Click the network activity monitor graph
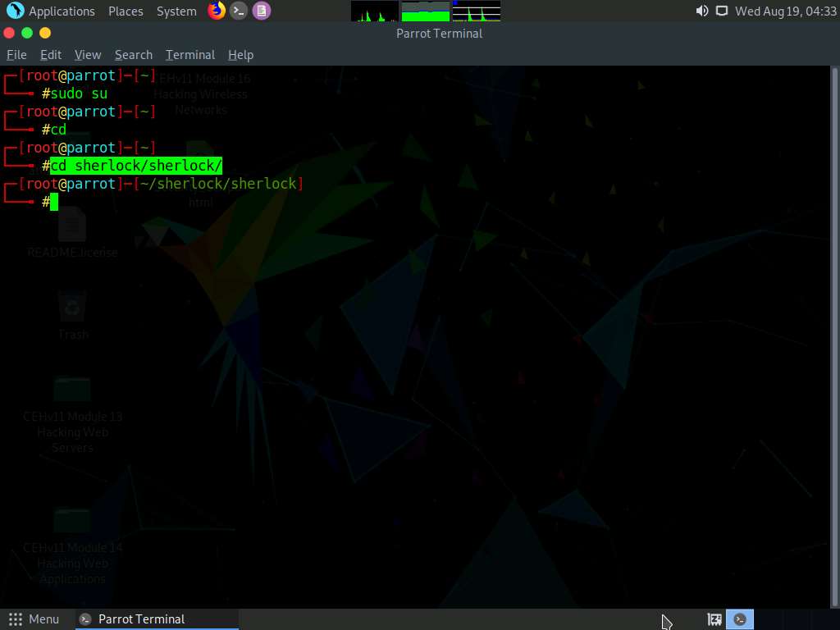The image size is (840, 630). point(477,11)
